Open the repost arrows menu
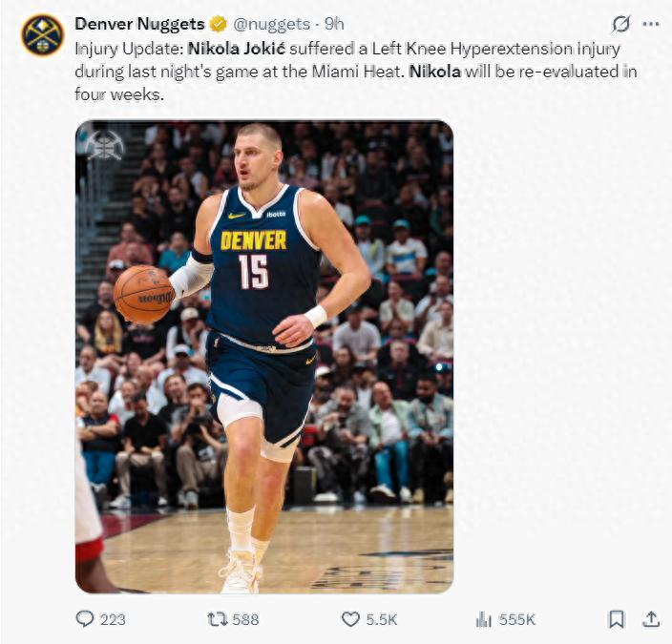Image resolution: width=672 pixels, height=644 pixels. point(218,619)
